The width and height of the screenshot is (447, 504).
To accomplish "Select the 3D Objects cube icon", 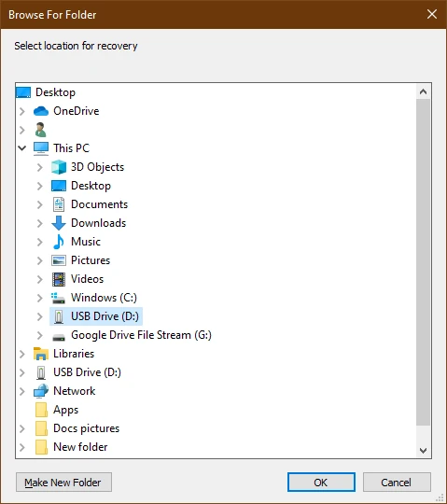I will coord(59,167).
